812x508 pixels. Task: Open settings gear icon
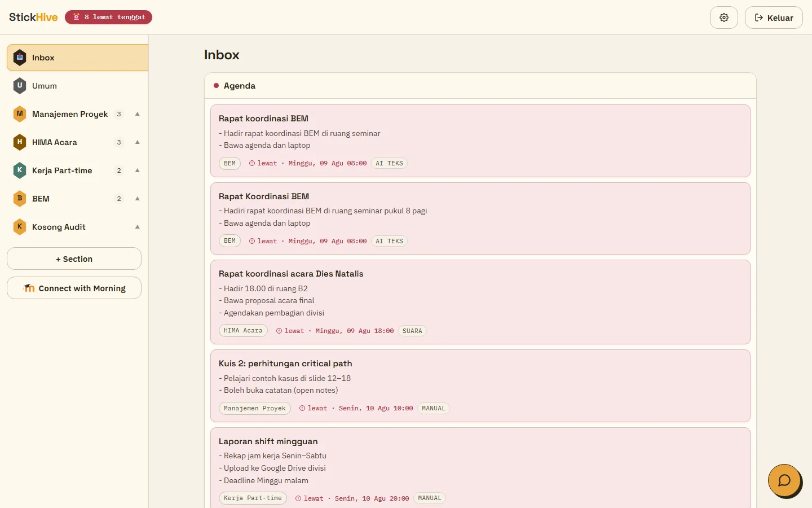point(724,17)
